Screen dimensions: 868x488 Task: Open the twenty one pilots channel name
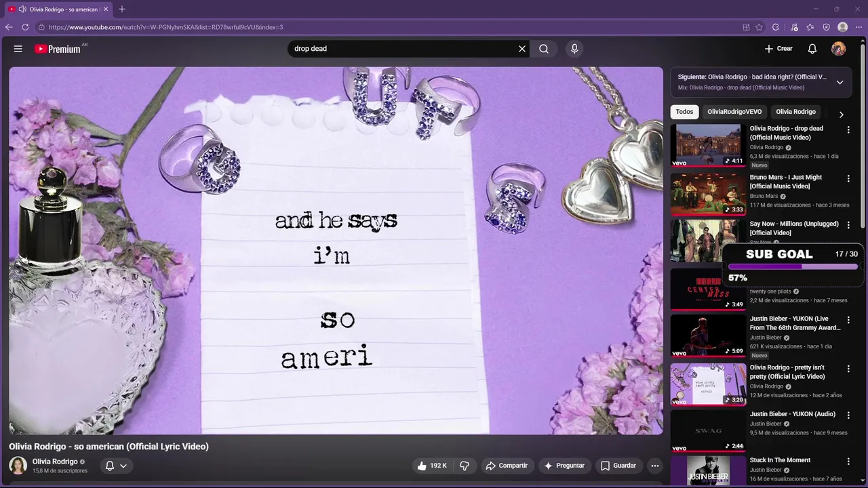click(770, 291)
